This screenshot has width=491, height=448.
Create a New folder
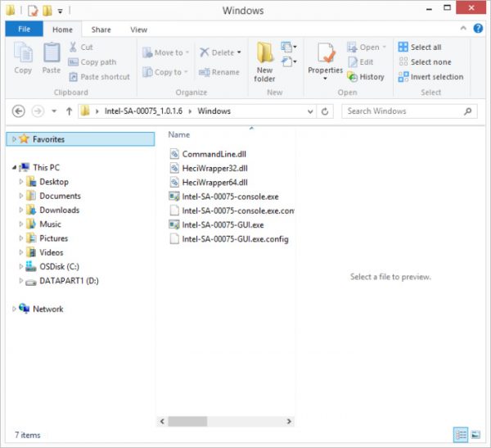[264, 62]
